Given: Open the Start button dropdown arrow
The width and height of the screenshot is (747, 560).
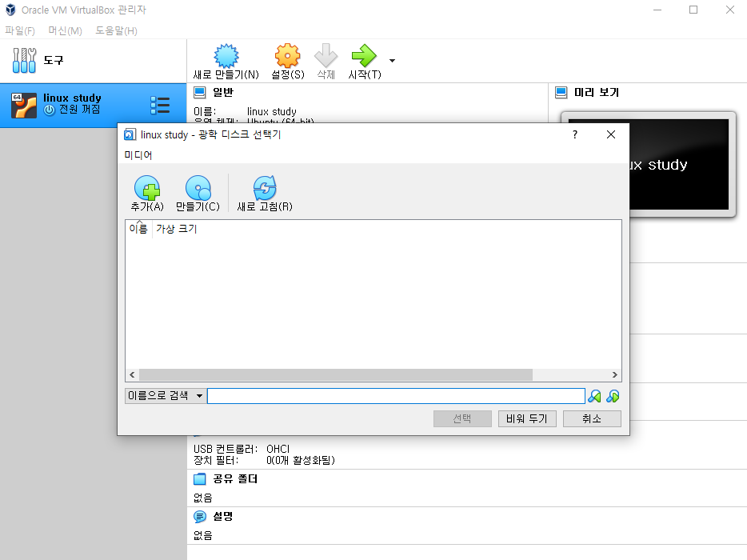Looking at the screenshot, I should [x=392, y=61].
